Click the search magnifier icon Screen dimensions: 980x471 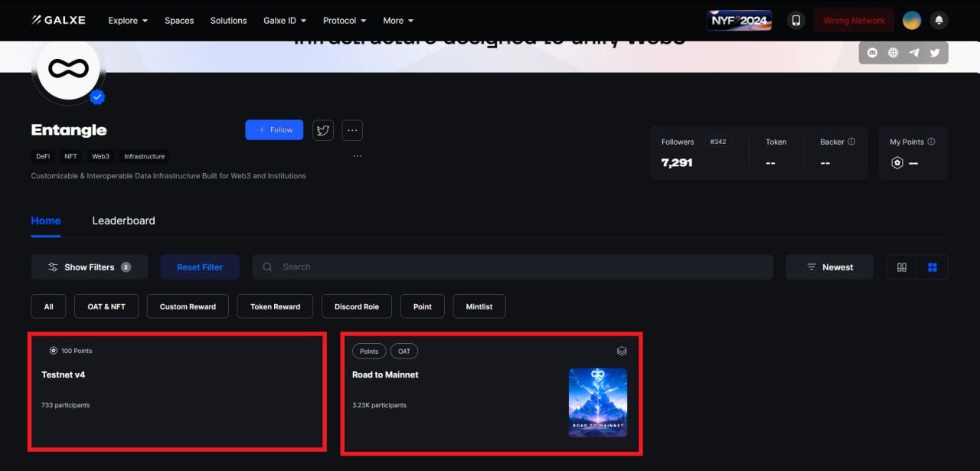267,267
